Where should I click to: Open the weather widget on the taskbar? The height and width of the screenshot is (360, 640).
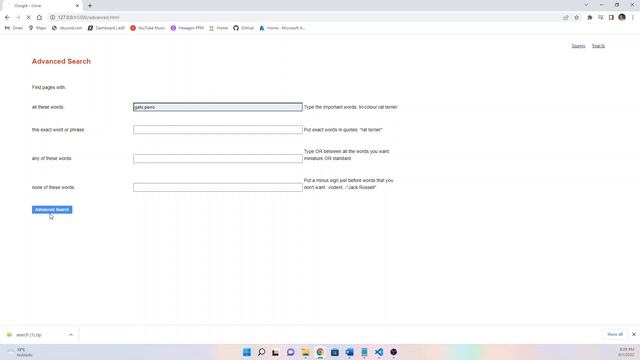point(20,352)
